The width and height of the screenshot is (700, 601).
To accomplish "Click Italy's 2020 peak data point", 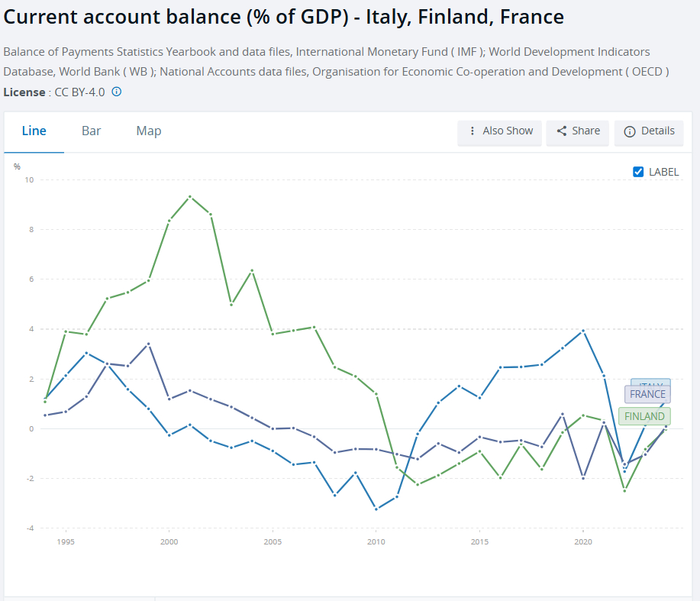I will [x=583, y=331].
